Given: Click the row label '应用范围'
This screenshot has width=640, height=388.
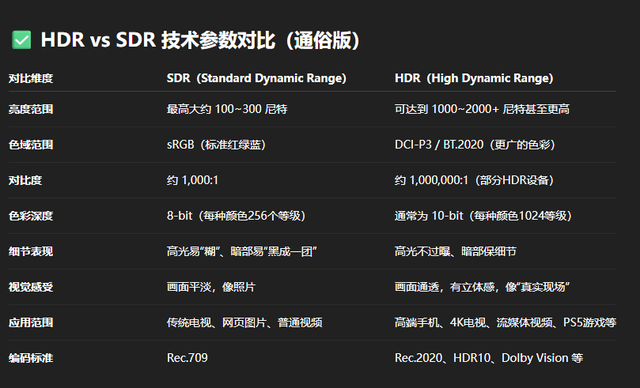Looking at the screenshot, I should (31, 323).
